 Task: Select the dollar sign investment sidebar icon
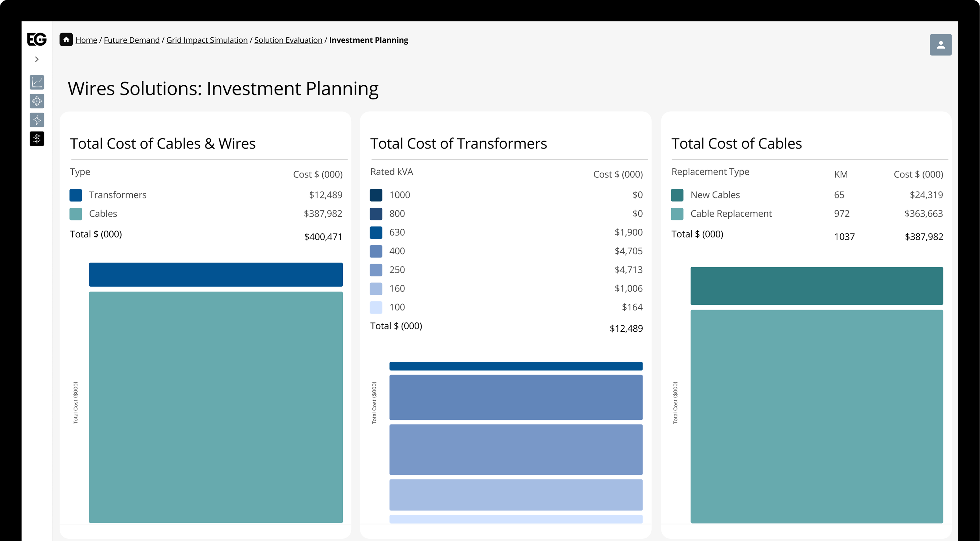click(37, 139)
